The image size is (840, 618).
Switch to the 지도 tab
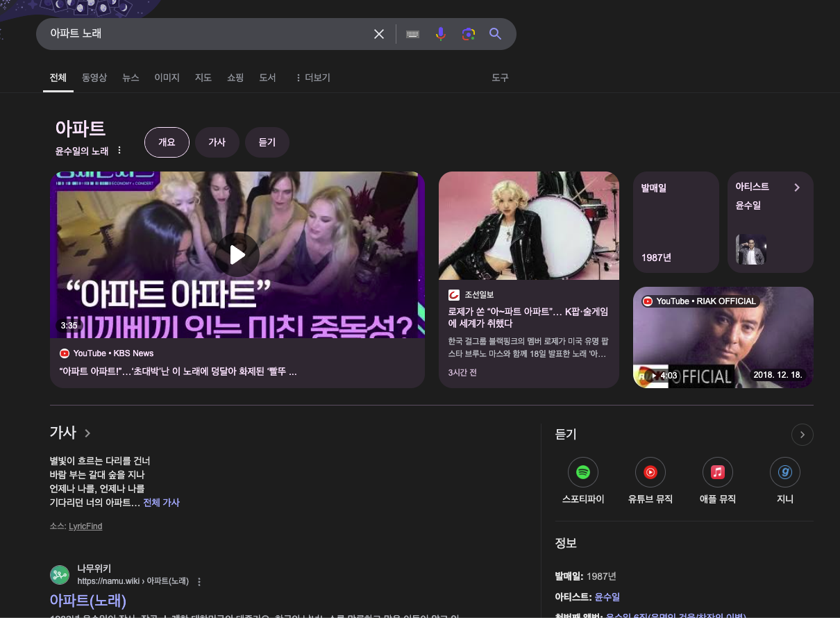[x=203, y=78]
